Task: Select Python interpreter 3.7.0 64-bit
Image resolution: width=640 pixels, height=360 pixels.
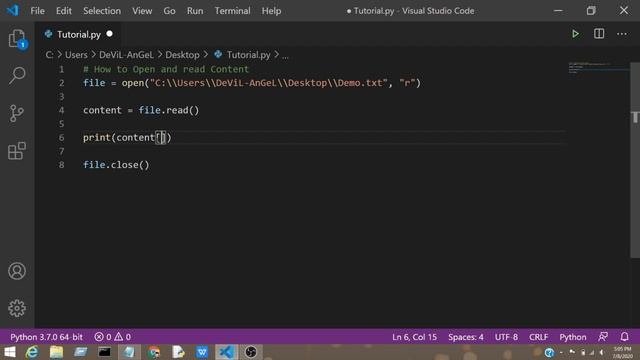Action: [x=47, y=337]
